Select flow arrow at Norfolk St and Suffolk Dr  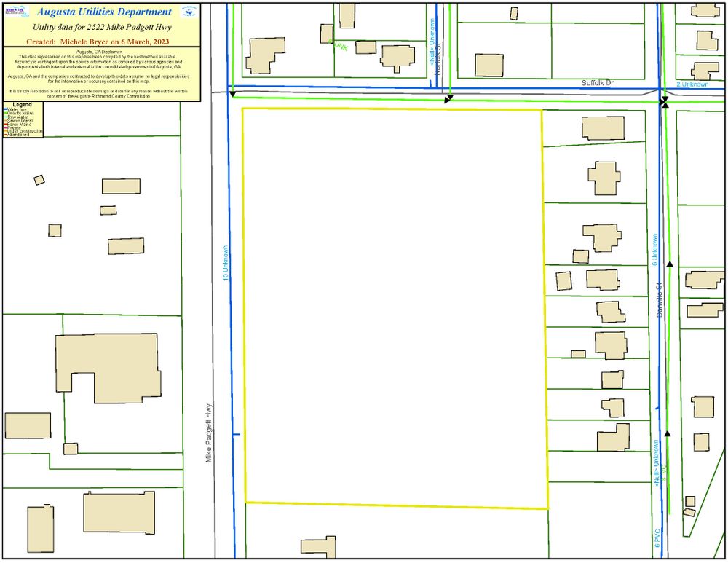(x=449, y=98)
